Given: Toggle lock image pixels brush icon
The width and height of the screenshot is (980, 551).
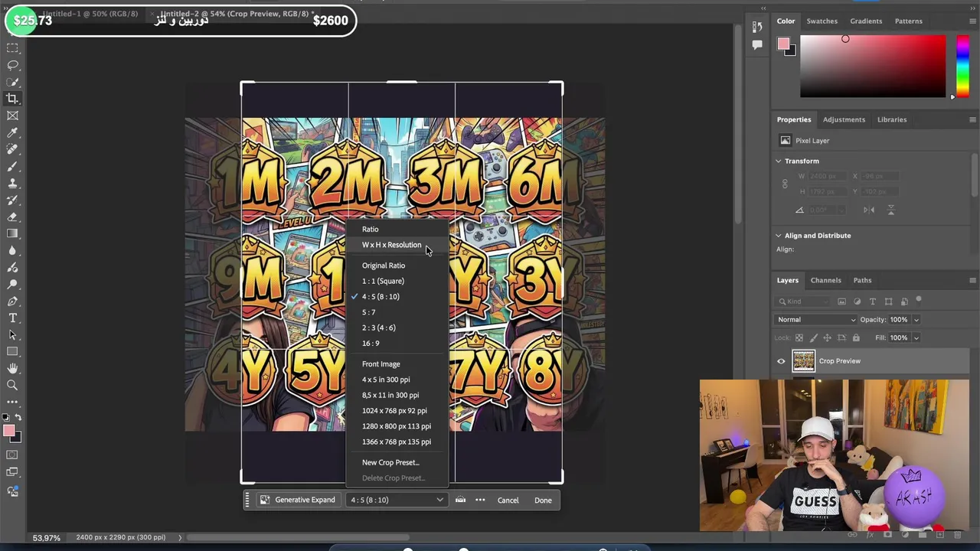Looking at the screenshot, I should [x=813, y=337].
